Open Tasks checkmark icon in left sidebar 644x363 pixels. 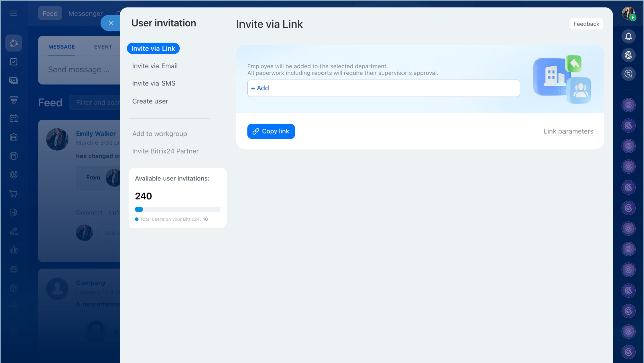14,62
